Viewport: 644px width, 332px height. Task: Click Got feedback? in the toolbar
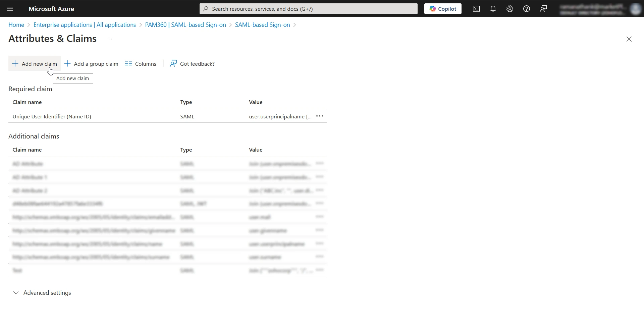pyautogui.click(x=192, y=63)
